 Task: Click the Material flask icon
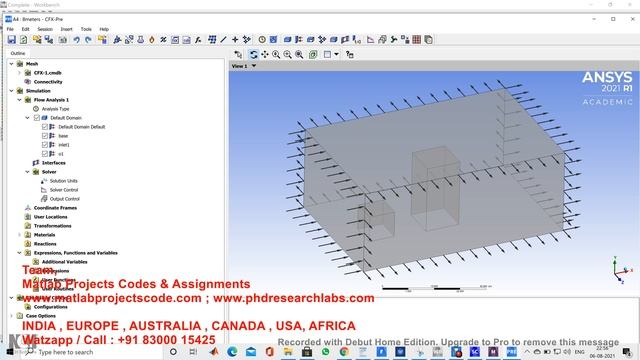pyautogui.click(x=140, y=40)
